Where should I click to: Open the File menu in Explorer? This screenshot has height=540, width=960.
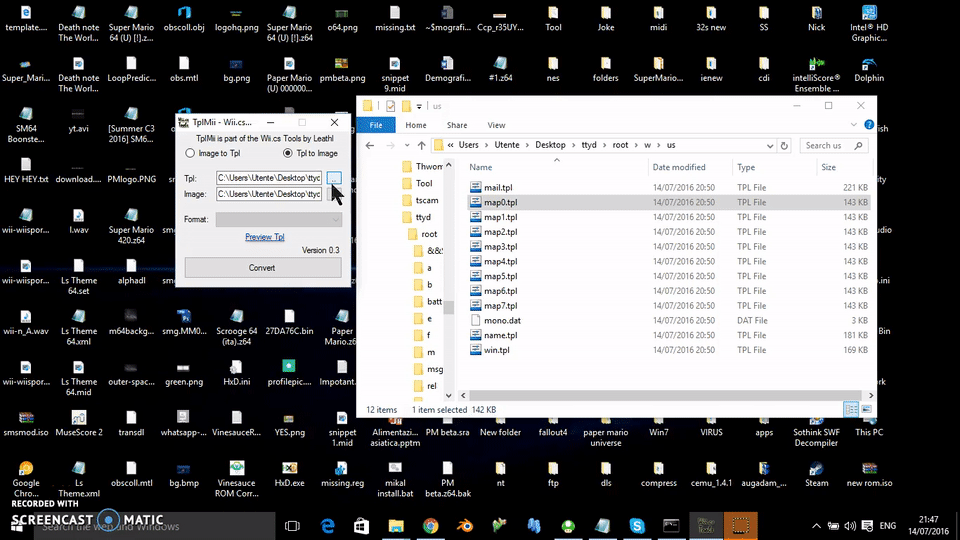376,125
